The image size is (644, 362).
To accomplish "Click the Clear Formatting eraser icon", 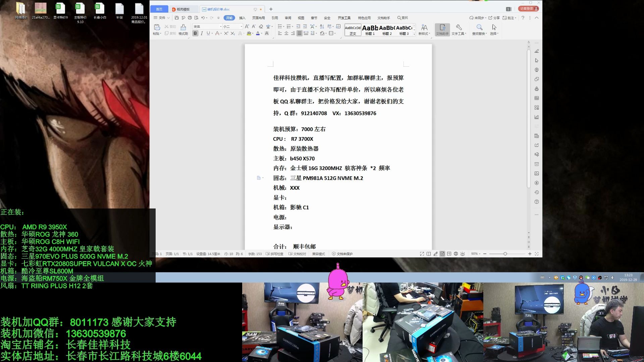I will coord(261,26).
